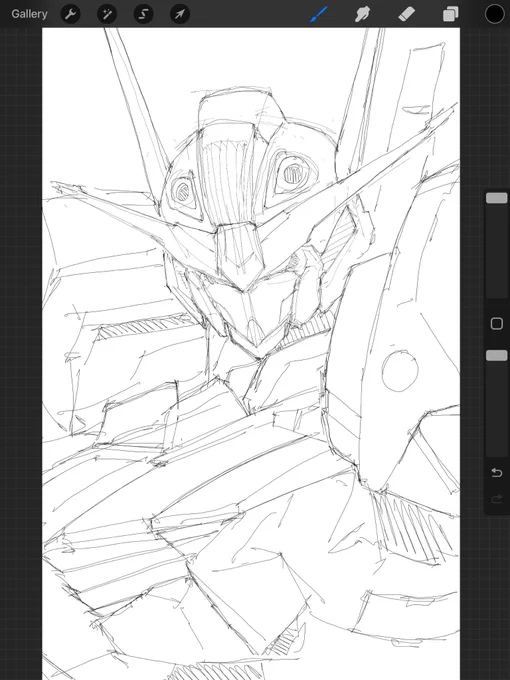This screenshot has width=510, height=680.
Task: Activate the Transform arrow tool
Action: tap(180, 14)
